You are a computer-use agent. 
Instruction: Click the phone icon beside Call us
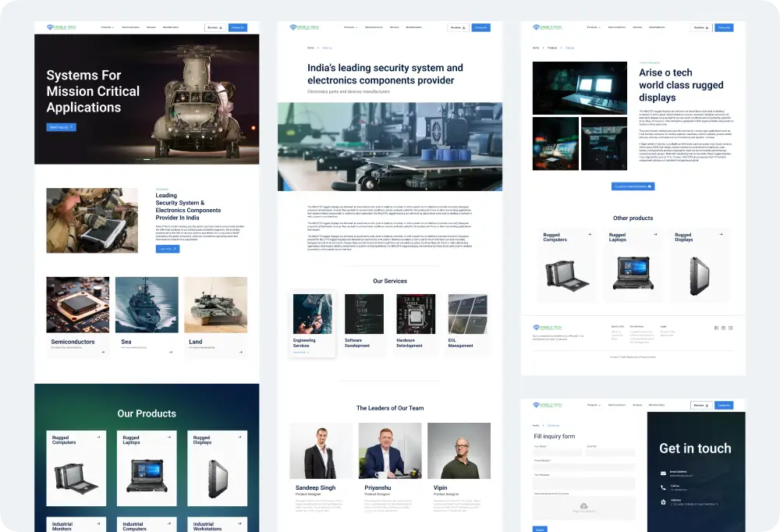(663, 487)
